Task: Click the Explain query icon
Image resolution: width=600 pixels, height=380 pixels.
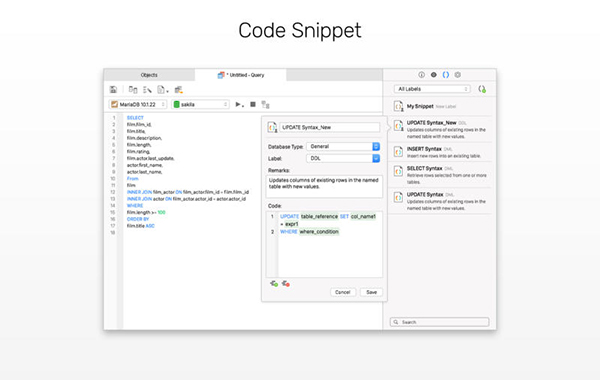Action: (265, 104)
